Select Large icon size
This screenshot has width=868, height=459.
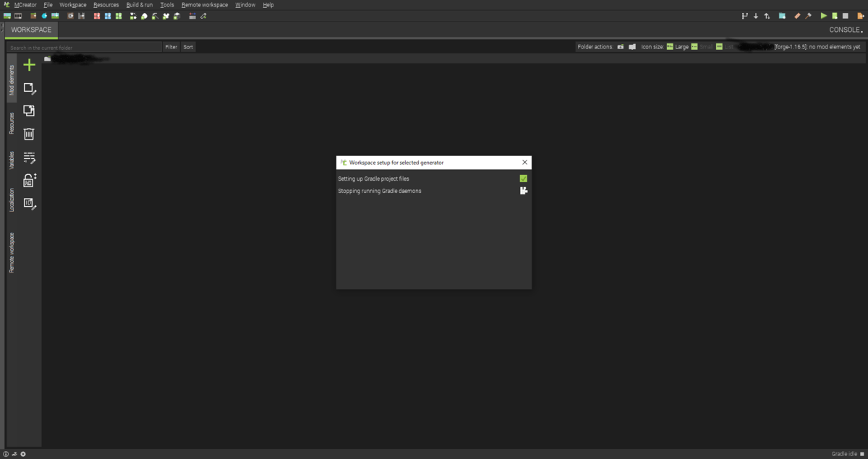pyautogui.click(x=677, y=47)
